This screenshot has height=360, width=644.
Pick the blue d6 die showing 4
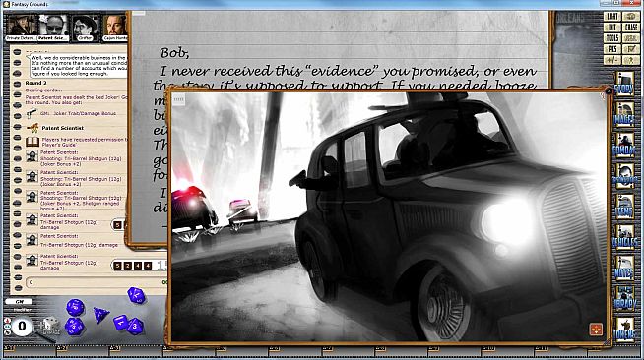121,323
